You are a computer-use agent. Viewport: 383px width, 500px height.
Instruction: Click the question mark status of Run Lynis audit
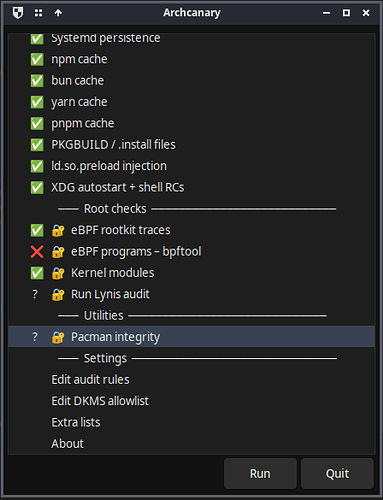tap(35, 294)
